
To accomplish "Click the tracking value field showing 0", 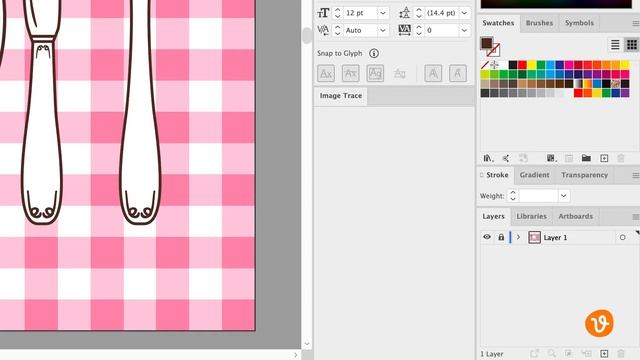I will coord(442,30).
